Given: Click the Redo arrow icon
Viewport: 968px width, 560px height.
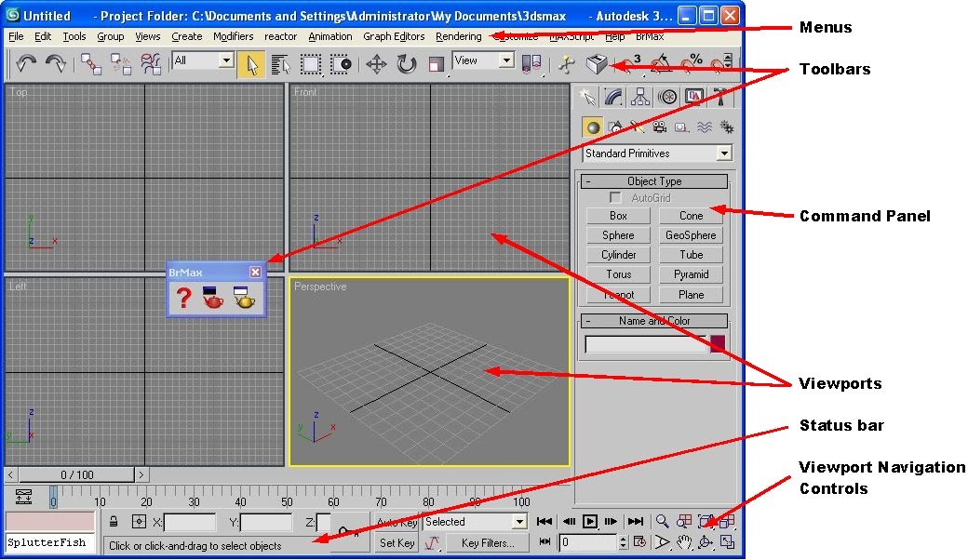Looking at the screenshot, I should click(x=56, y=63).
